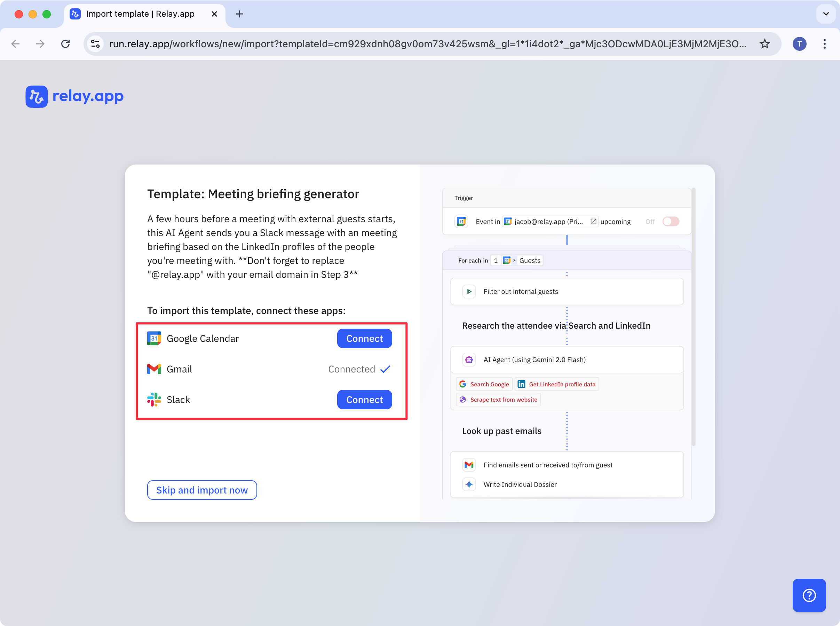Connect the Google Calendar app

[x=364, y=338]
